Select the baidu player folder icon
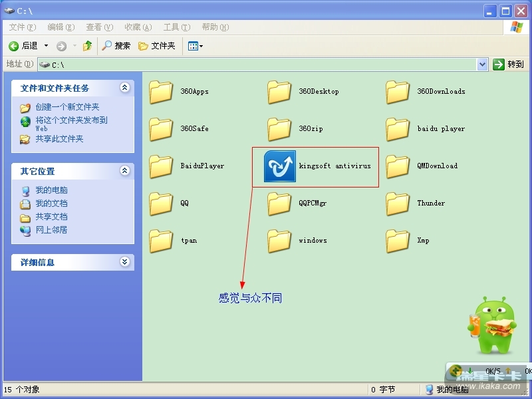 point(398,129)
